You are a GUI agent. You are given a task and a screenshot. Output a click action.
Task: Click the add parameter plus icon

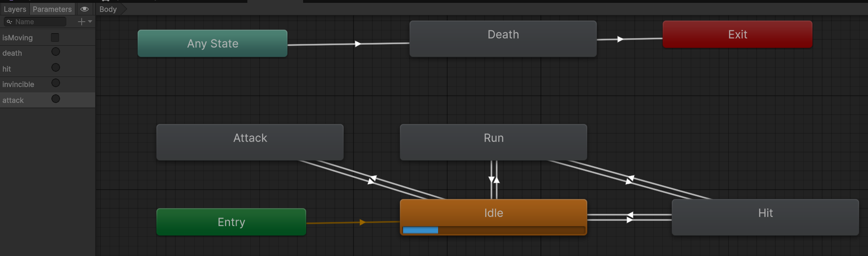tap(81, 22)
